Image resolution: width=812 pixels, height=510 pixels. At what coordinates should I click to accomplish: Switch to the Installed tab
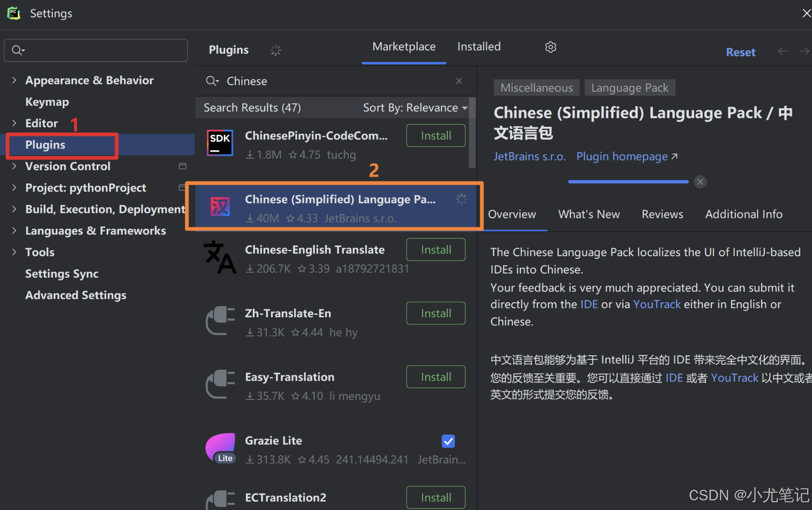pyautogui.click(x=479, y=47)
